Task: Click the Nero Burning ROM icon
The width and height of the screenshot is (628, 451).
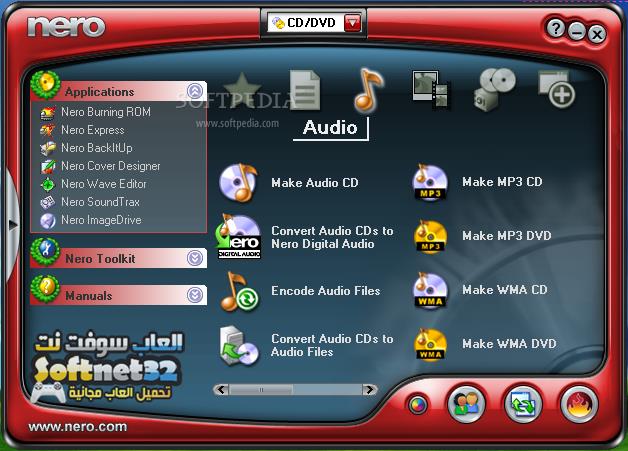Action: (x=48, y=113)
